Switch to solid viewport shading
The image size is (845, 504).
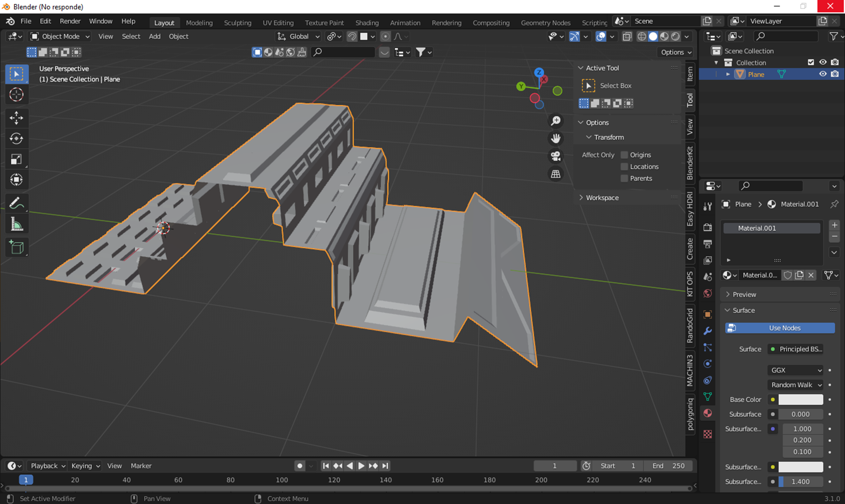(x=653, y=37)
